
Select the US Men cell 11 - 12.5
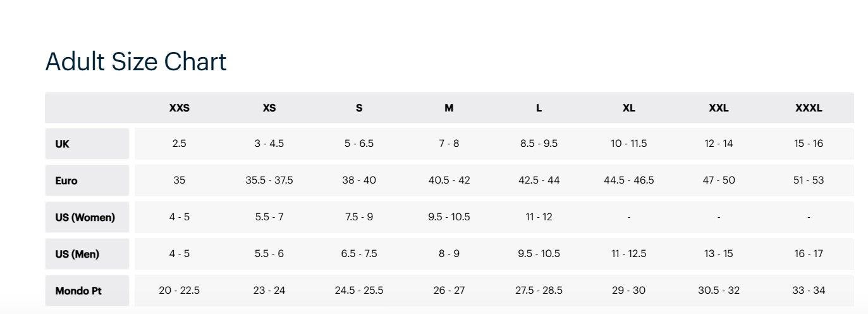(x=629, y=254)
